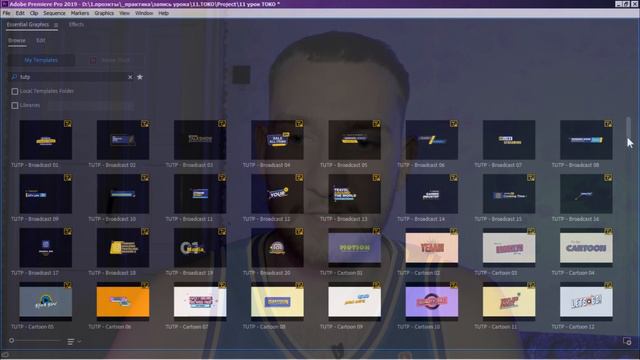The image size is (640, 360).
Task: Click the template badge on TUTP Cartoon 01
Action: [376, 231]
